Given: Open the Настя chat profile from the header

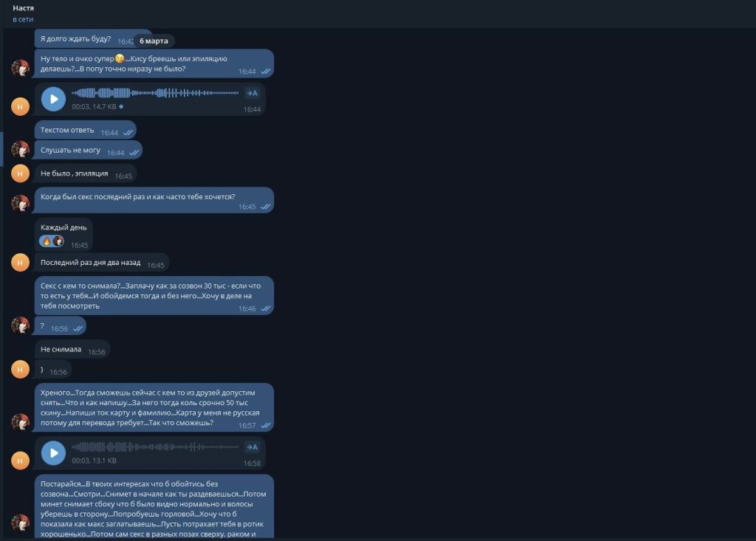Looking at the screenshot, I should pos(23,8).
